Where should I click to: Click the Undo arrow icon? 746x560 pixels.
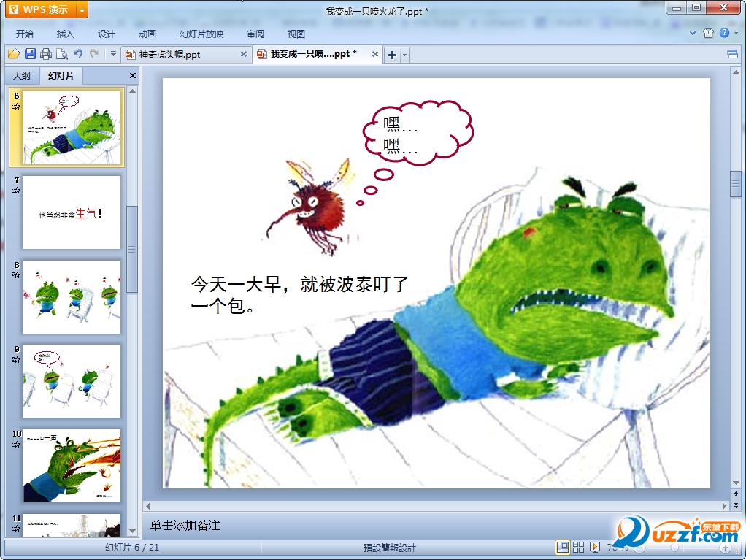(x=78, y=54)
